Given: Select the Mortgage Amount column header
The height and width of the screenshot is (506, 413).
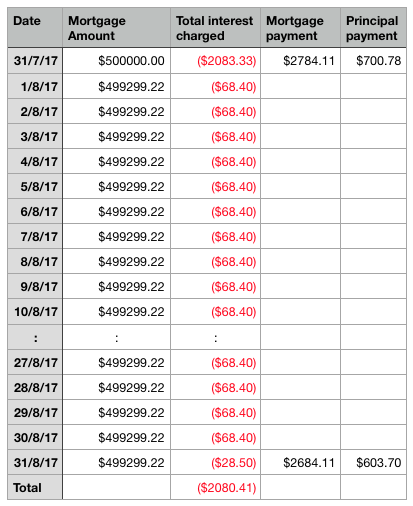Looking at the screenshot, I should click(116, 28).
